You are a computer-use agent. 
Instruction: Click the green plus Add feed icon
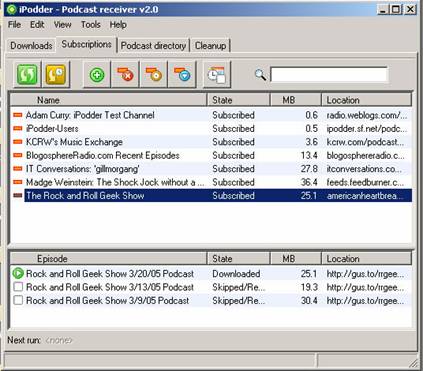[x=97, y=75]
